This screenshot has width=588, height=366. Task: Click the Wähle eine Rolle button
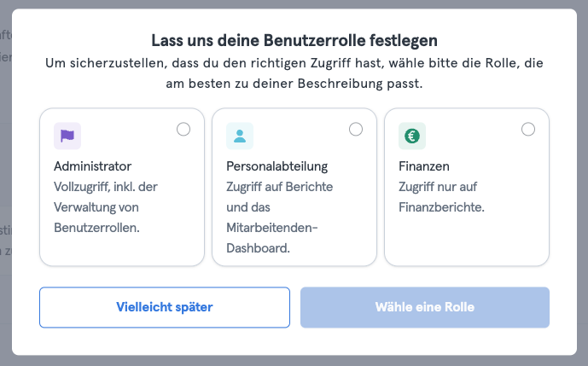425,307
